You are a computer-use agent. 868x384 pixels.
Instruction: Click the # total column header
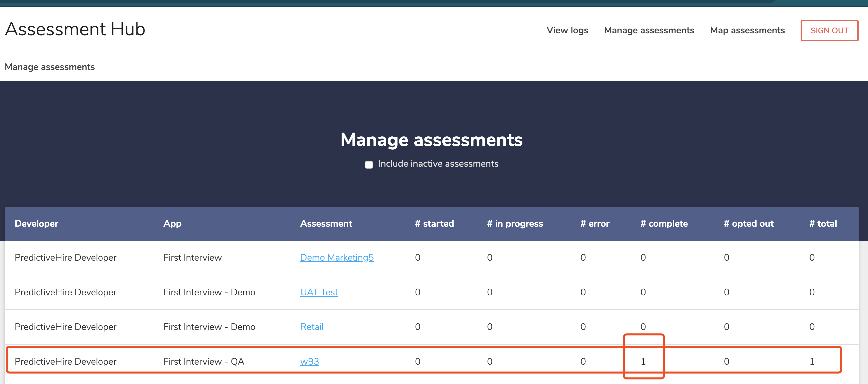pos(823,223)
